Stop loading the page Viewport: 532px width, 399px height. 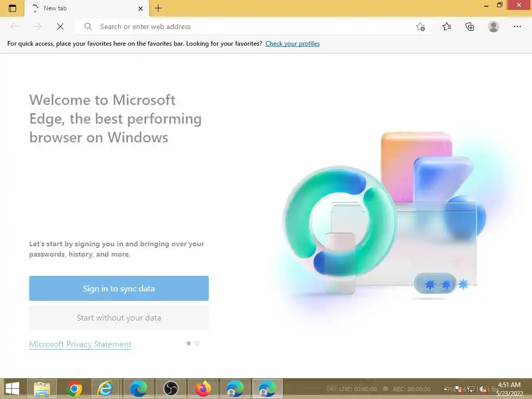(60, 26)
